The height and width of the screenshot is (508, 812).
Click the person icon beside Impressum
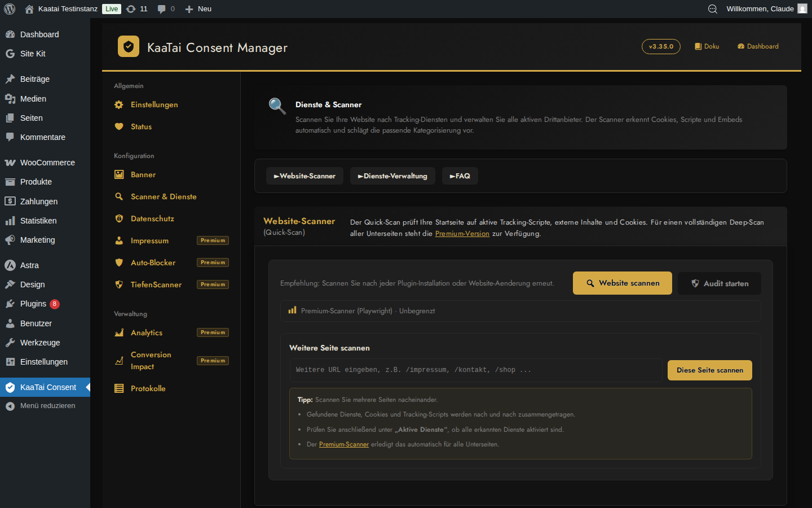tap(119, 241)
